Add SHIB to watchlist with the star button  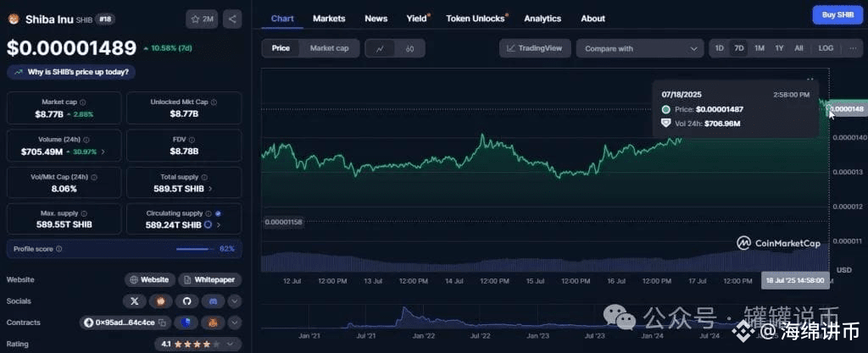[202, 19]
